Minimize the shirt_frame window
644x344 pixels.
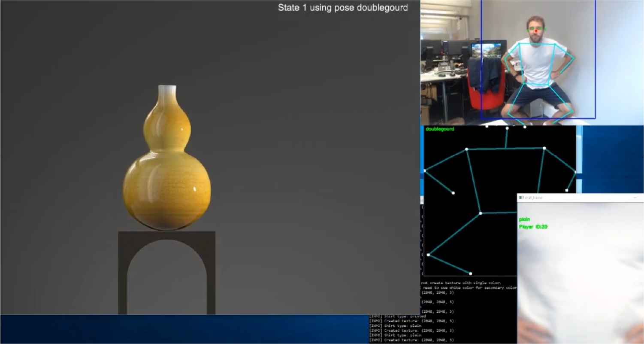635,198
